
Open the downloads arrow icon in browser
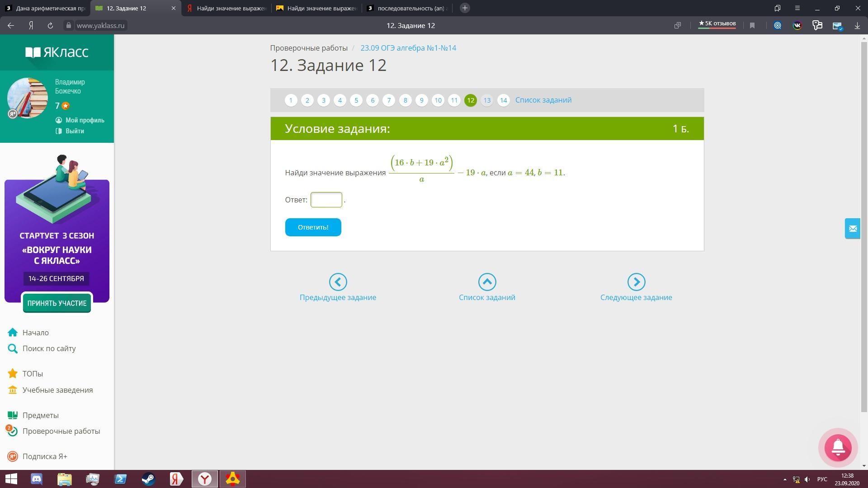click(x=857, y=26)
